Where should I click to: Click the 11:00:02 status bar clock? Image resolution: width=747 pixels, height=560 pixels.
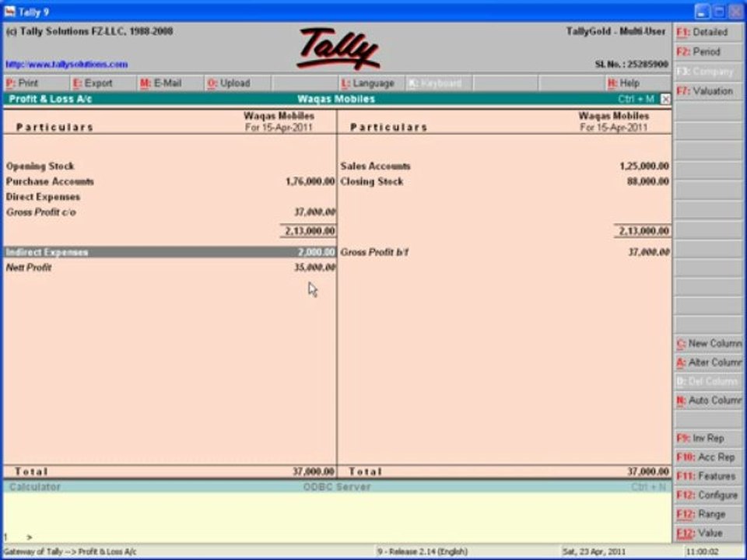point(702,552)
